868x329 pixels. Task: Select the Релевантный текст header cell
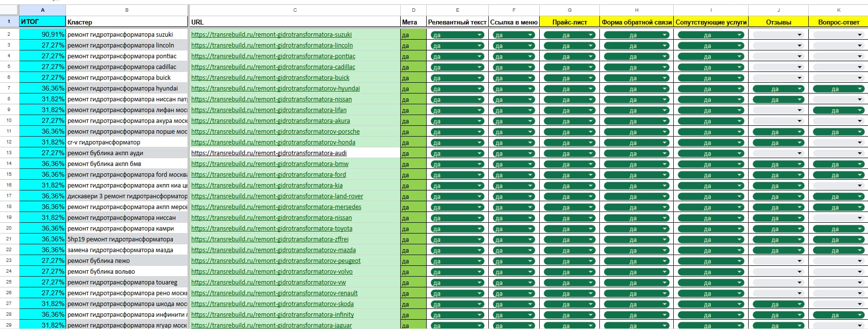click(x=457, y=22)
